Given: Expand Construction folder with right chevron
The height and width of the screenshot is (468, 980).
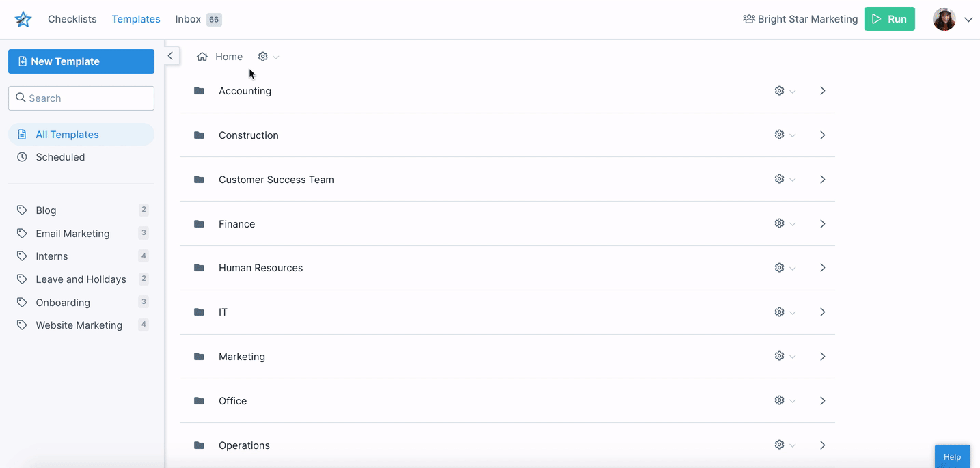Looking at the screenshot, I should point(823,135).
